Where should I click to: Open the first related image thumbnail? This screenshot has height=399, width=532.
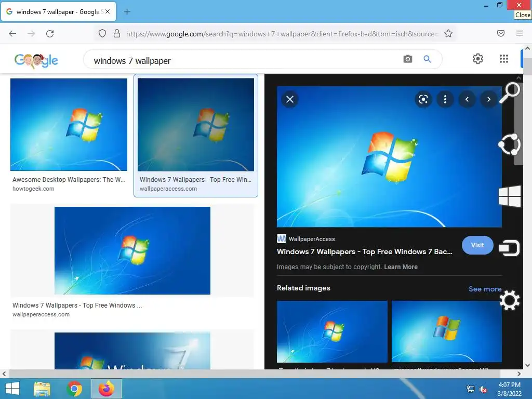pos(332,331)
